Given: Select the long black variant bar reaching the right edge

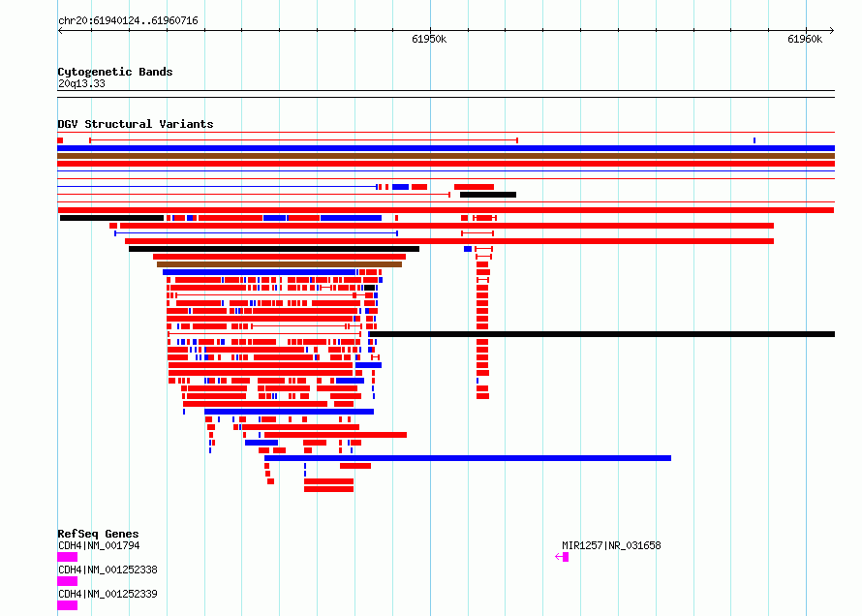Looking at the screenshot, I should (x=601, y=334).
